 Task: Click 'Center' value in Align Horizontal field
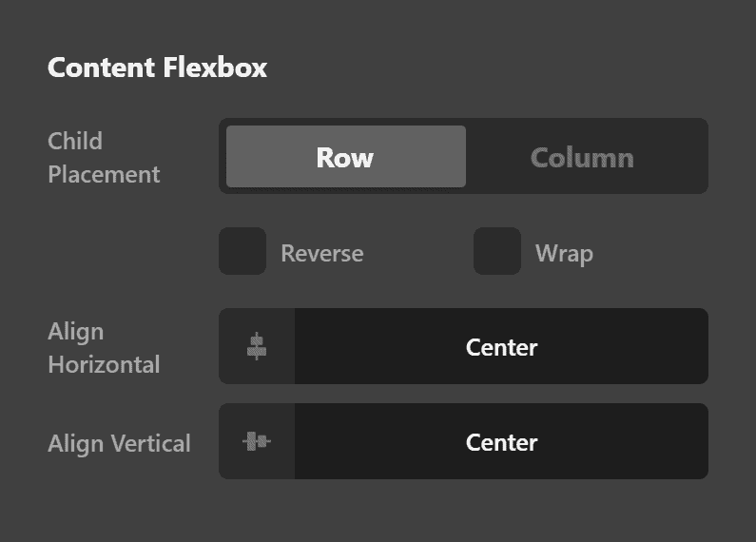501,347
